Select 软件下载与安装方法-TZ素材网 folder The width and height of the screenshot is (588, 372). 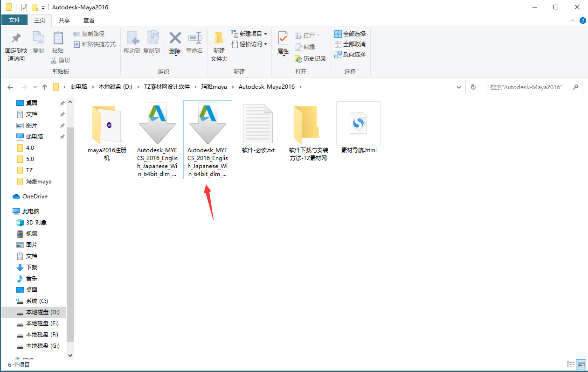[x=308, y=132]
